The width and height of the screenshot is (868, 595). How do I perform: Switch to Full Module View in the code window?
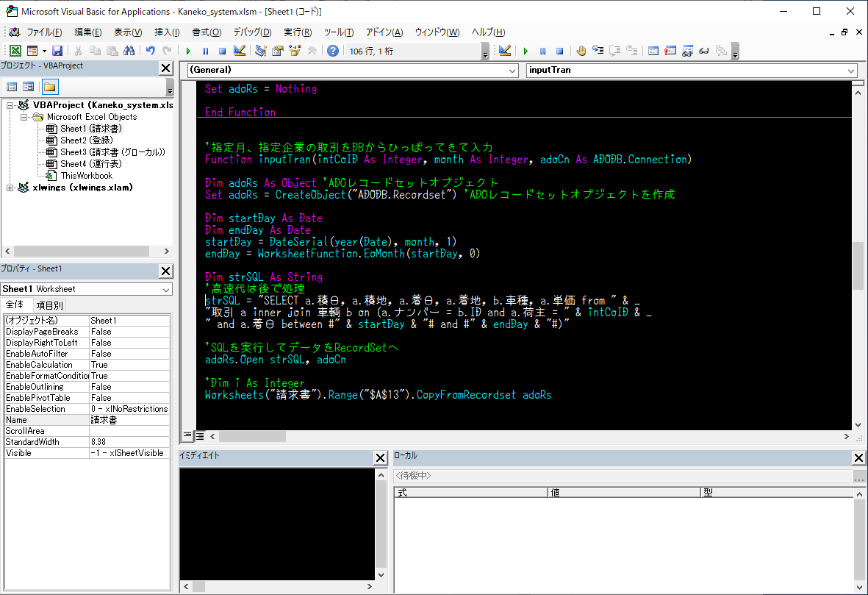click(200, 436)
